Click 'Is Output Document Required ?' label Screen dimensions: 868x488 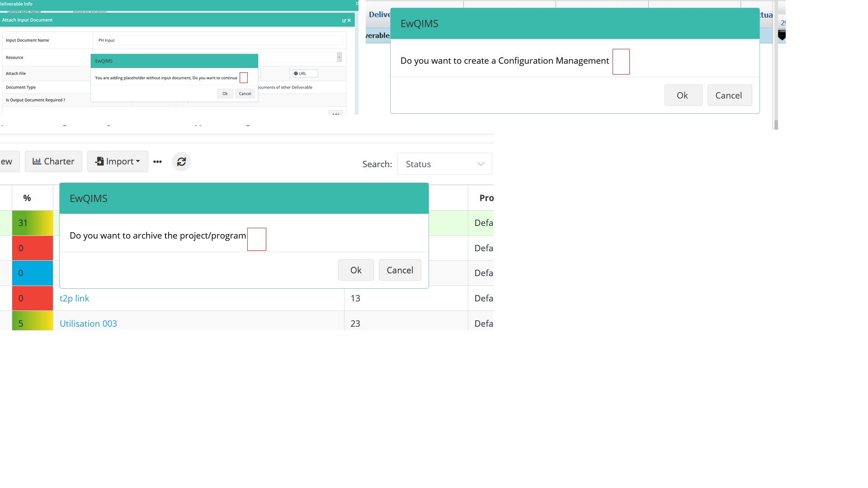point(36,100)
